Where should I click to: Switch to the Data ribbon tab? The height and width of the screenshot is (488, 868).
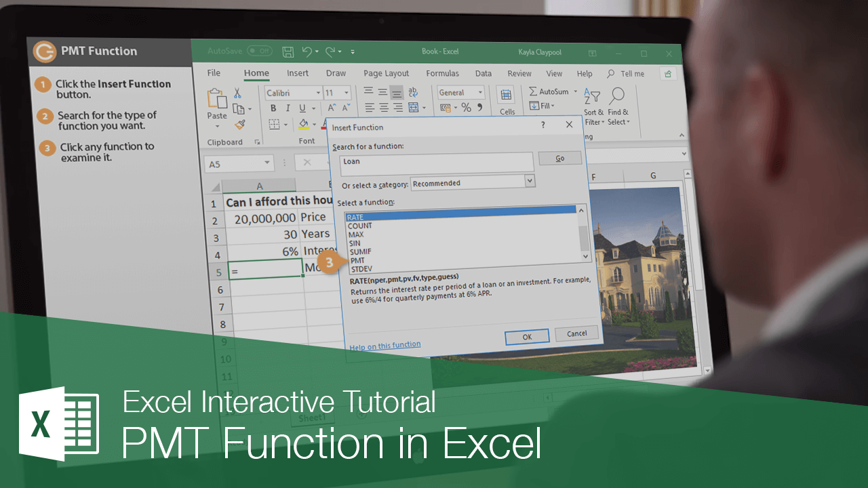click(x=483, y=74)
